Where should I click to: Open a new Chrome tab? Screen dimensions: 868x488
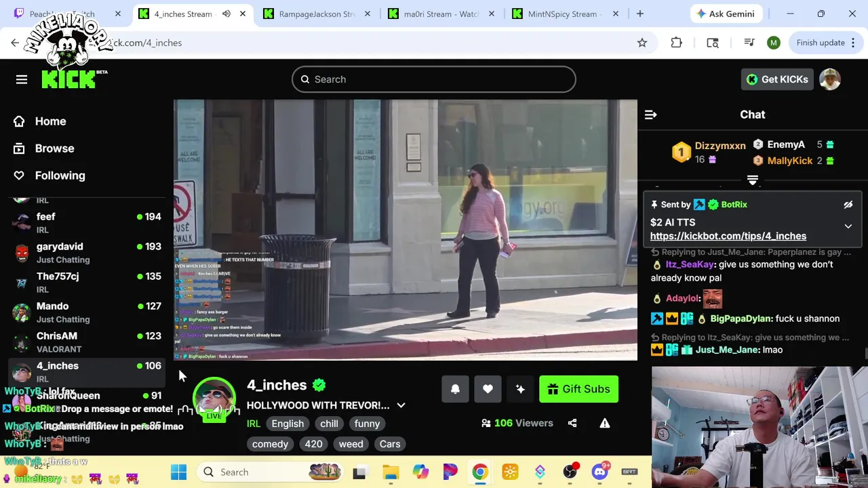tap(639, 14)
